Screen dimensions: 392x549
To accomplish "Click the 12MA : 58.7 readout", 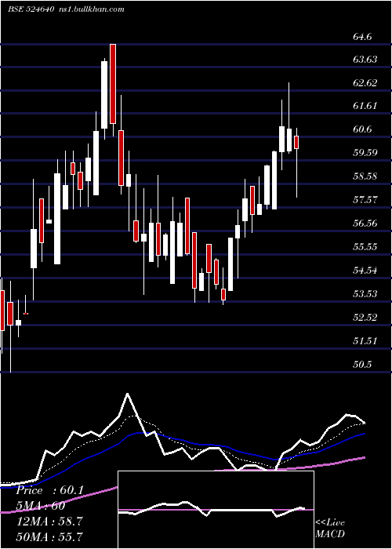I will 49,522.
